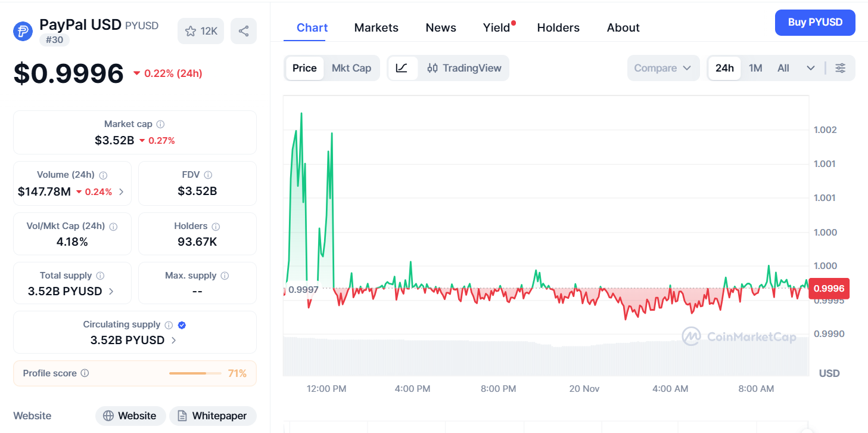Viewport: 868px width, 433px height.
Task: Expand more time range options chevron
Action: coord(810,68)
